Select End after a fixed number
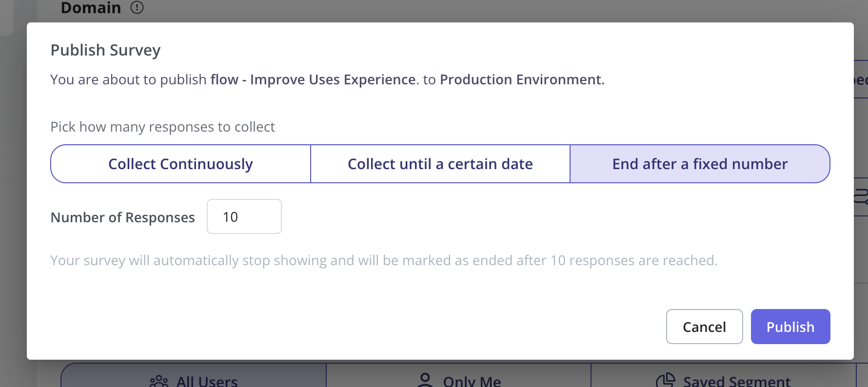This screenshot has width=868, height=387. click(700, 164)
